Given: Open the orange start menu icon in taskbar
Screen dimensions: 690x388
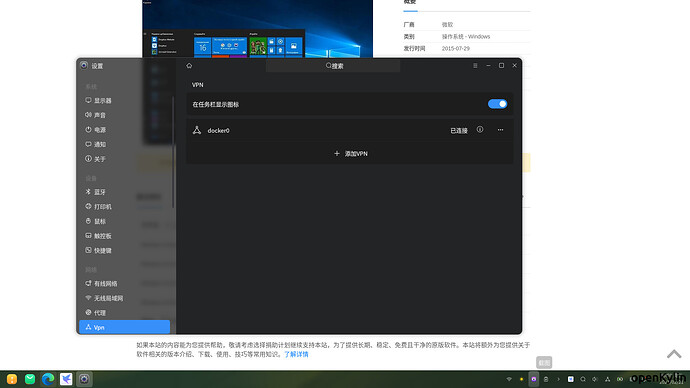Looking at the screenshot, I should point(12,379).
